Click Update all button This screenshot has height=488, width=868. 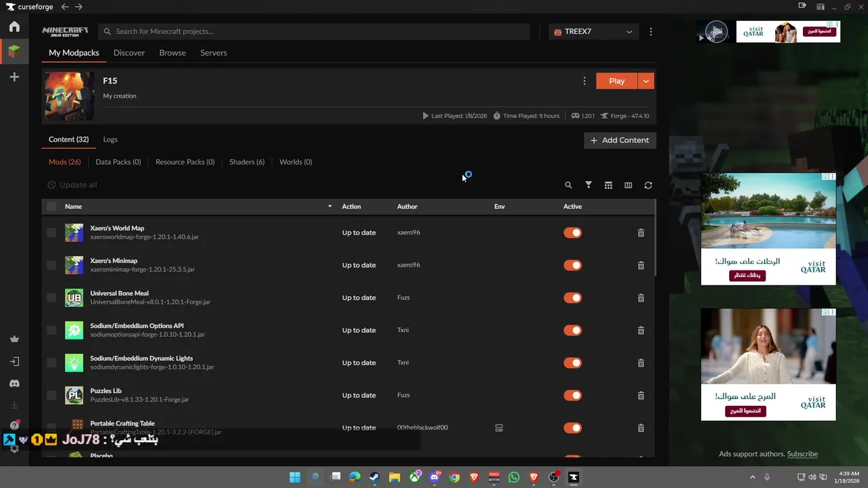pyautogui.click(x=72, y=185)
